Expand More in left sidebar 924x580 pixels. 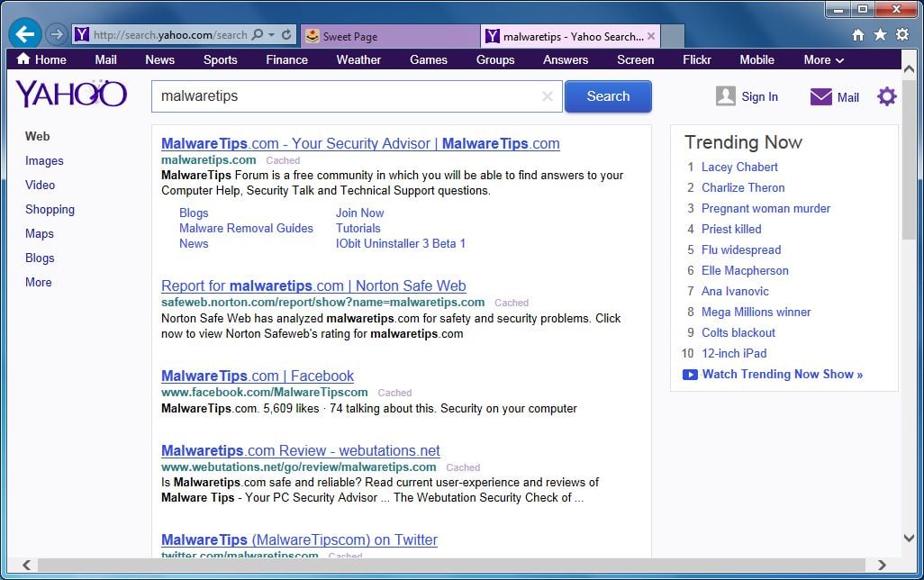coord(39,282)
